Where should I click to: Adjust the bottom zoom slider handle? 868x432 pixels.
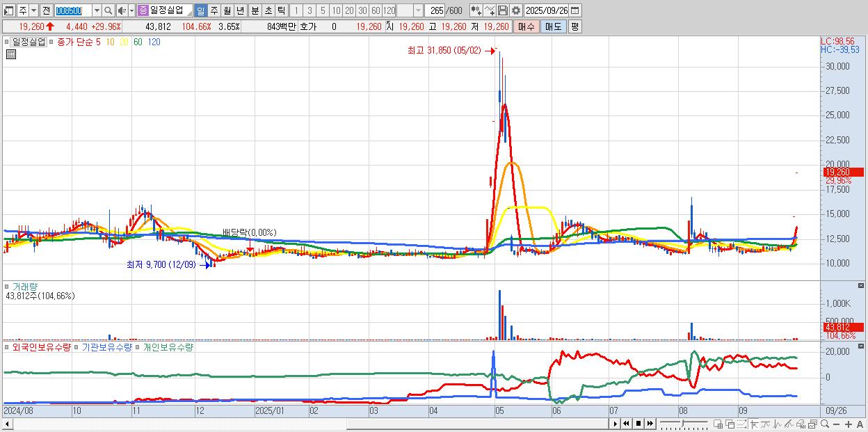click(x=682, y=424)
